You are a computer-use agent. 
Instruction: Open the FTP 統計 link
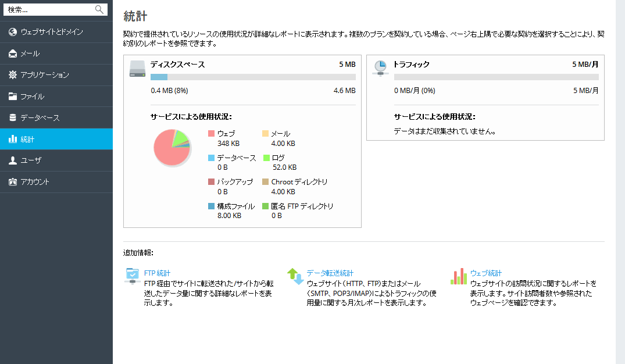(157, 273)
